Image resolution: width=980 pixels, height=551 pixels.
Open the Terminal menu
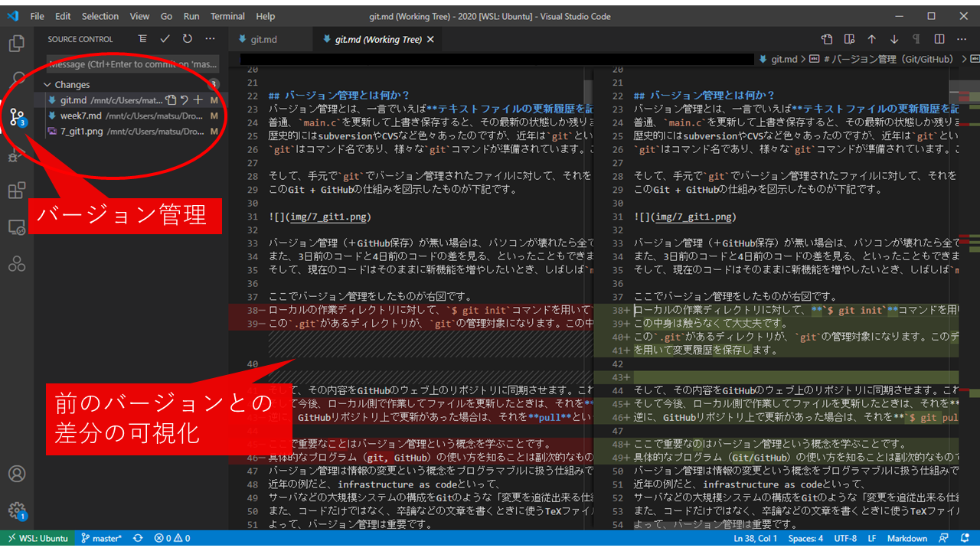tap(227, 16)
